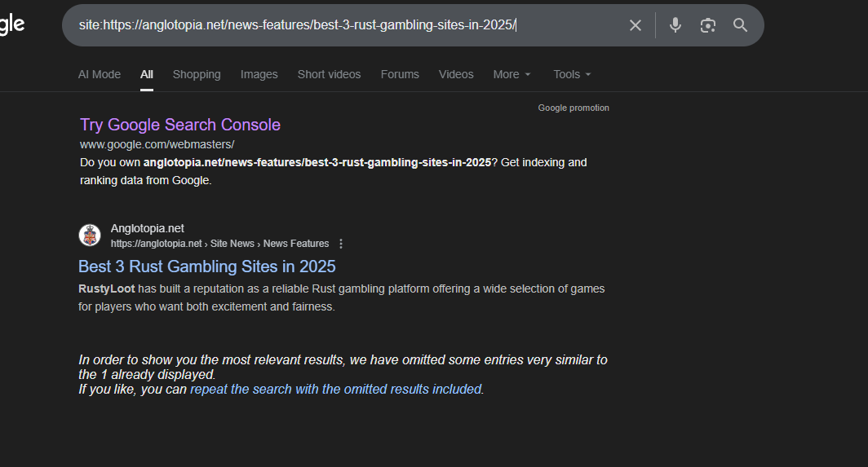Click the www.google.com/webmasters/ URL text
Screen dimensions: 868x467
click(157, 144)
